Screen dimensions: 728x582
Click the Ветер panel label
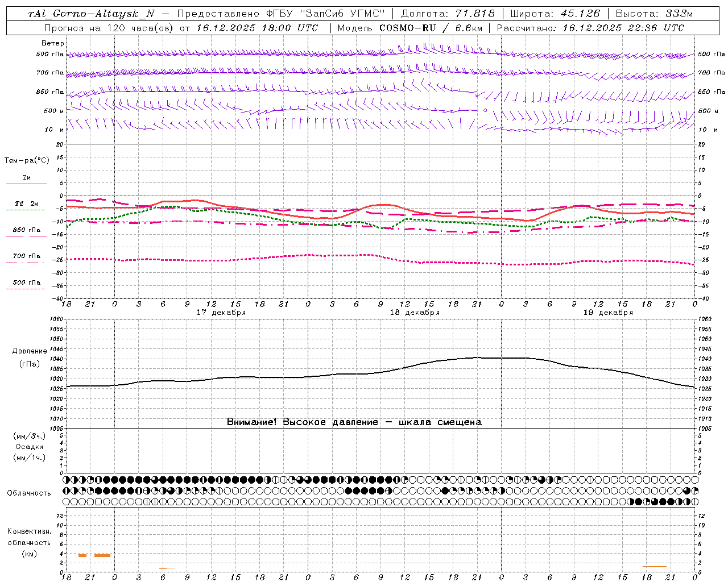point(53,43)
